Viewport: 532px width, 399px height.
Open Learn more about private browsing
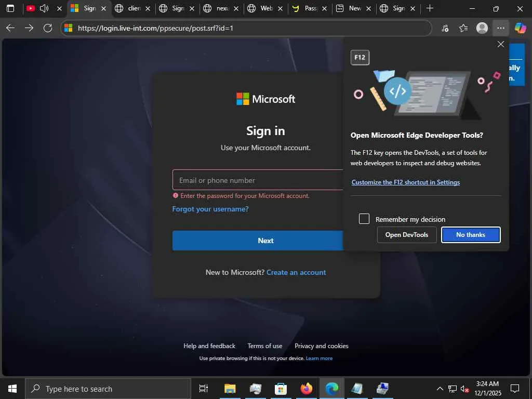click(x=319, y=358)
